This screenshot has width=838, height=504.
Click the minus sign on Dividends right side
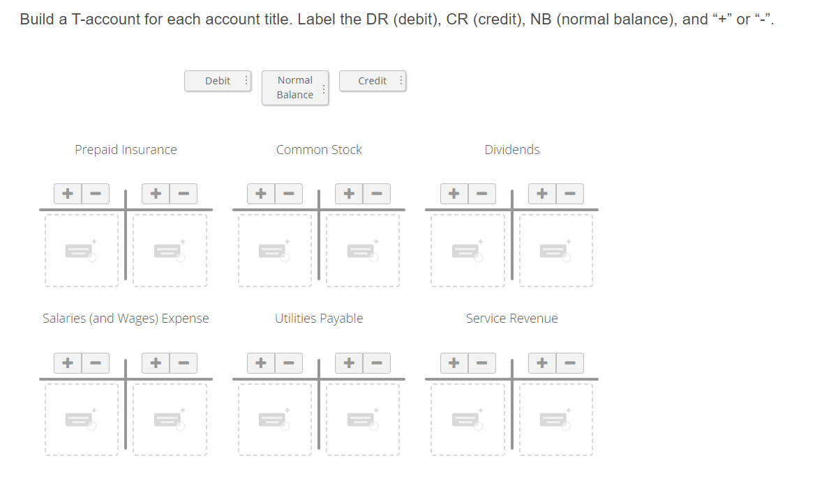[x=569, y=194]
